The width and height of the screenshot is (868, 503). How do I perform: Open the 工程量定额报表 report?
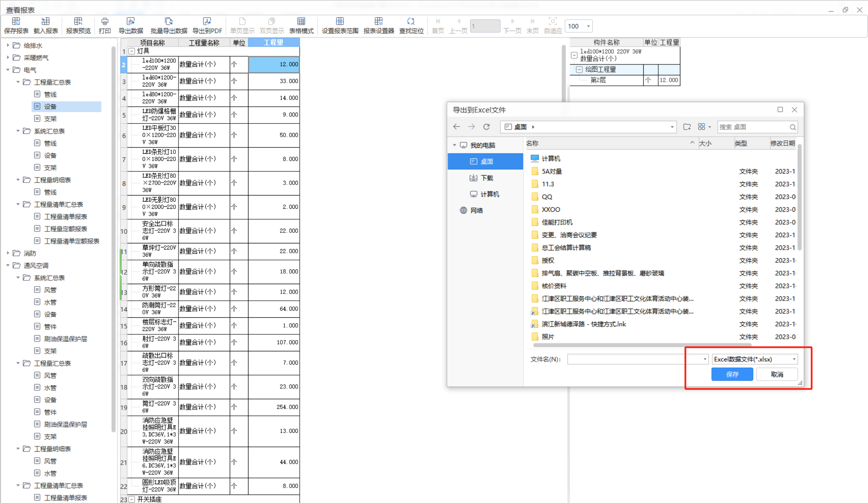pos(66,229)
